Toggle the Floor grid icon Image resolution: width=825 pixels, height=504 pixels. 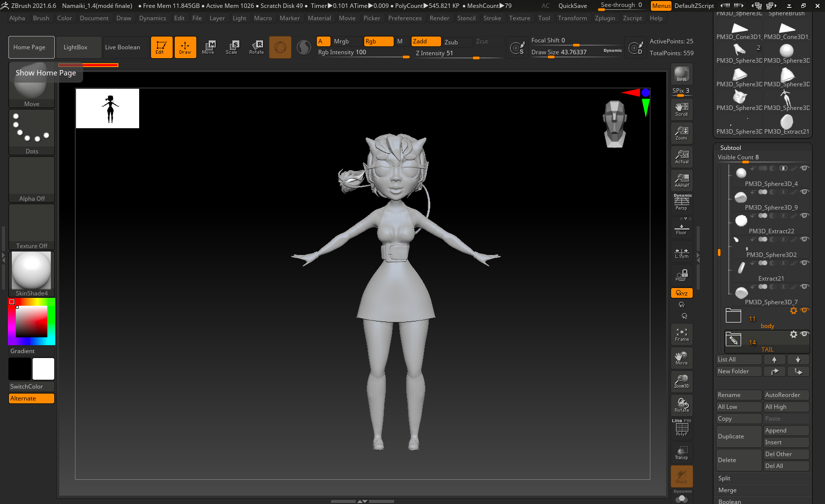(681, 229)
